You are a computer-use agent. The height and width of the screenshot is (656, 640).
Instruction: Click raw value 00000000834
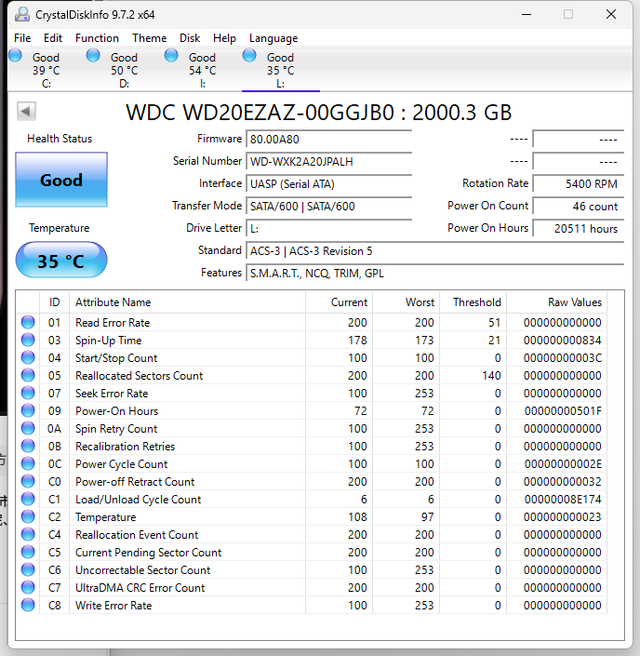coord(563,340)
